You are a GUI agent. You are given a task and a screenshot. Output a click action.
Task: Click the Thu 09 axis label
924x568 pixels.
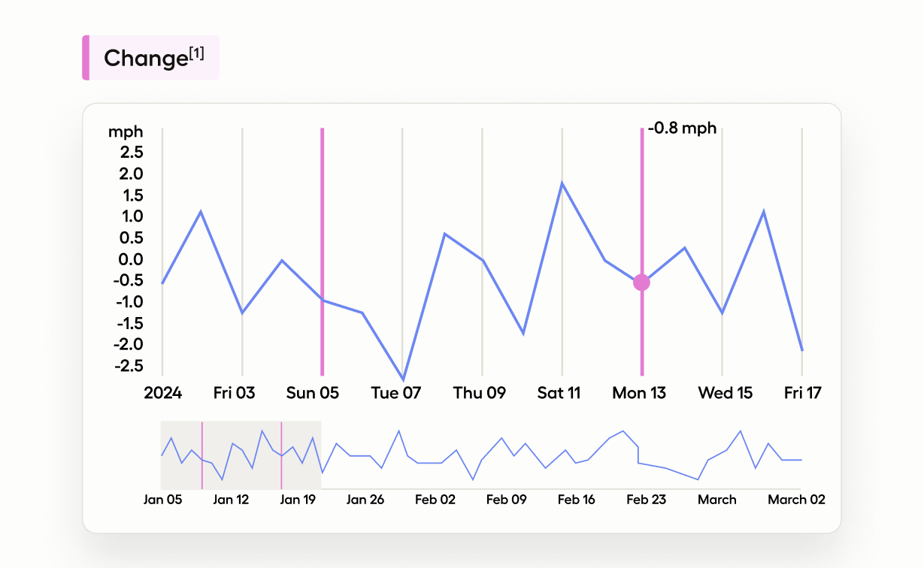point(479,393)
